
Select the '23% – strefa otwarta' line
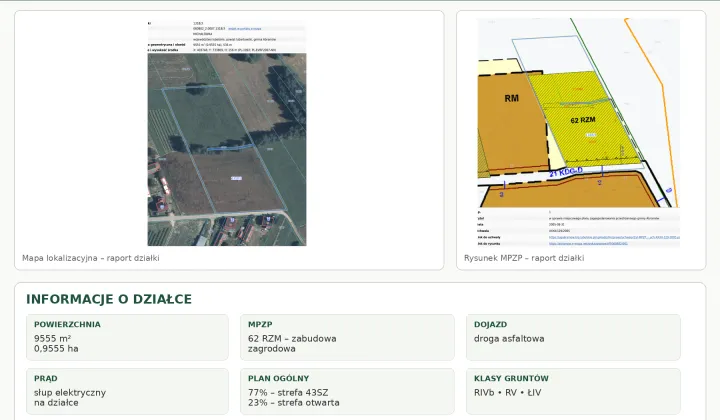[x=293, y=403]
